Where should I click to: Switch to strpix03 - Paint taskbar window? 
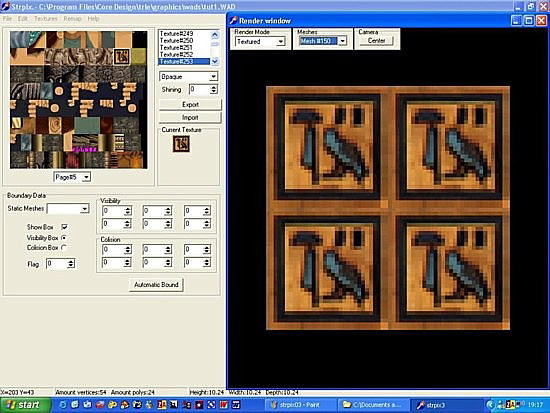(x=300, y=405)
